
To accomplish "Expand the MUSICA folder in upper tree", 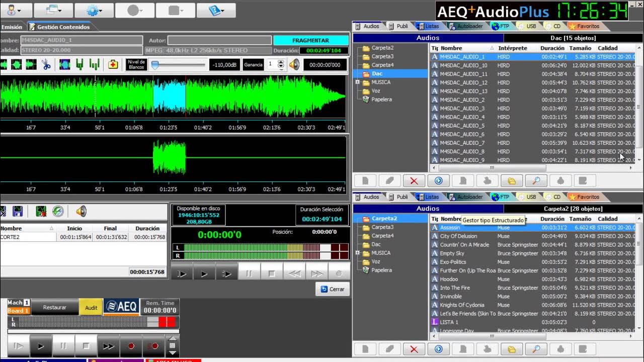I will coord(358,82).
